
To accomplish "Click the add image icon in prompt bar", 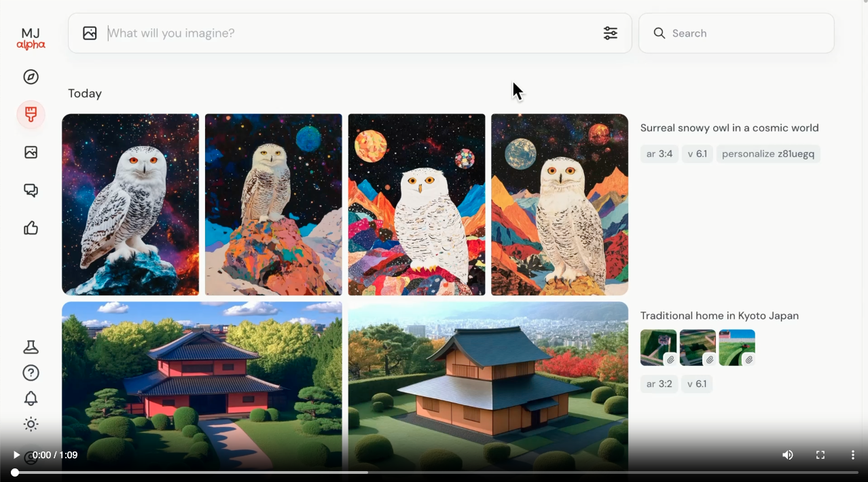I will [x=90, y=33].
